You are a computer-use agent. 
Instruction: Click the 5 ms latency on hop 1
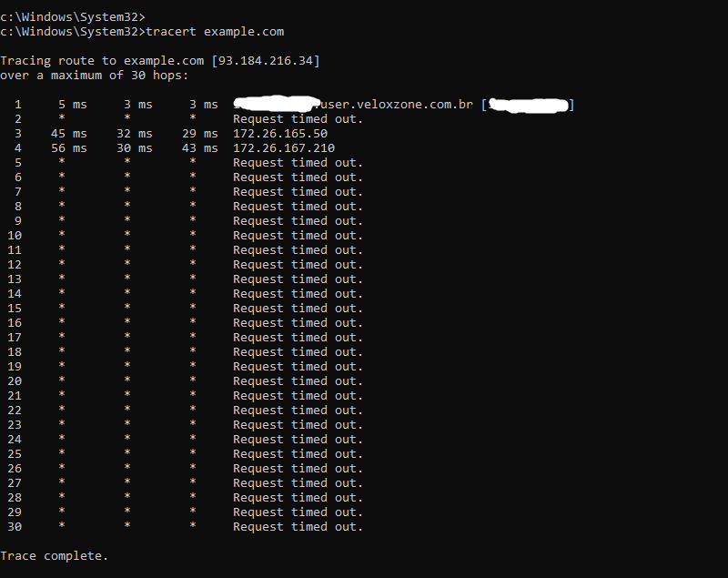[73, 105]
